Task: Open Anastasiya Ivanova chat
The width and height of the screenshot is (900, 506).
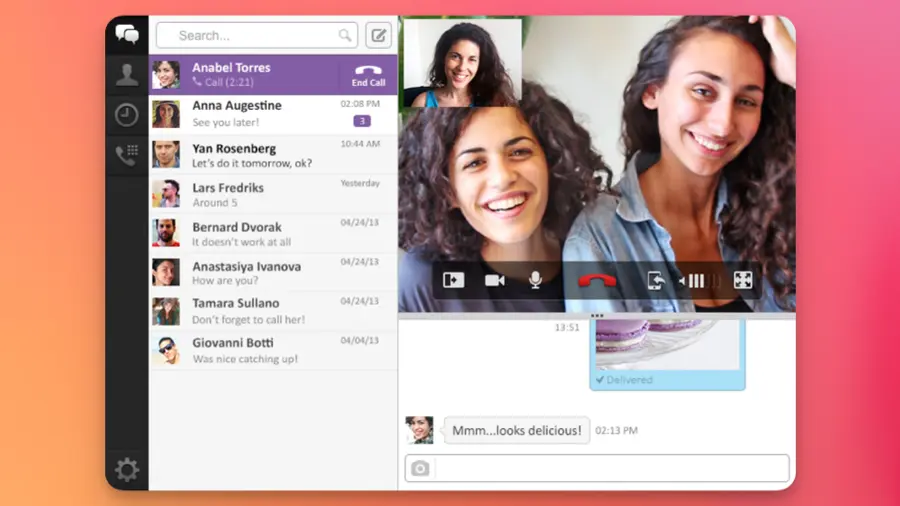Action: [273, 273]
